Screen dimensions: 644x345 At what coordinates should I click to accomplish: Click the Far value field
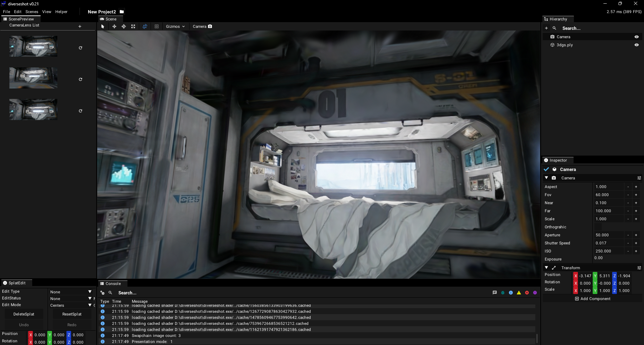[x=608, y=211]
